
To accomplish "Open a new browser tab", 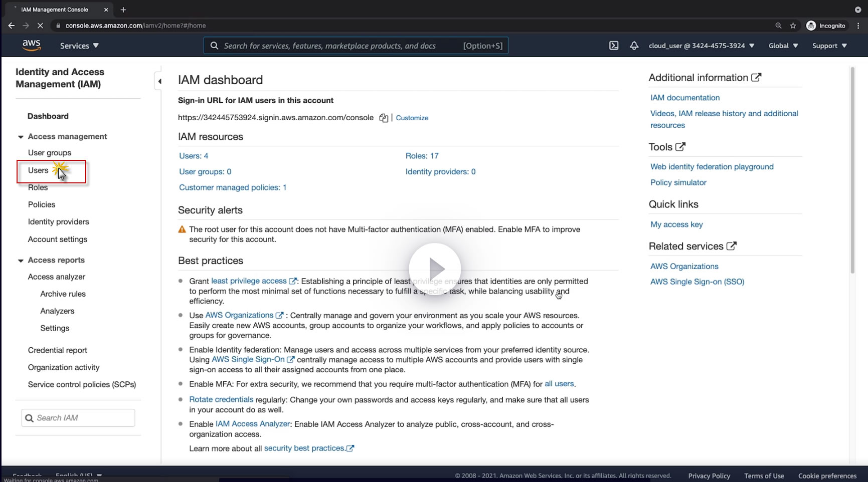I will pos(123,10).
